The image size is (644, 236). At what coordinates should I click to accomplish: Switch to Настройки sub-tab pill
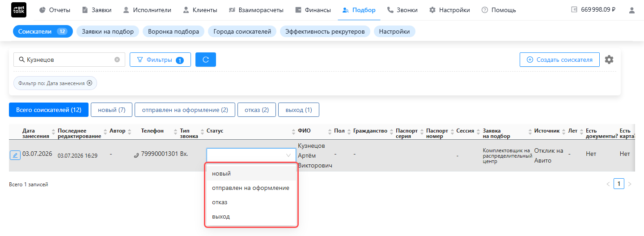click(394, 31)
